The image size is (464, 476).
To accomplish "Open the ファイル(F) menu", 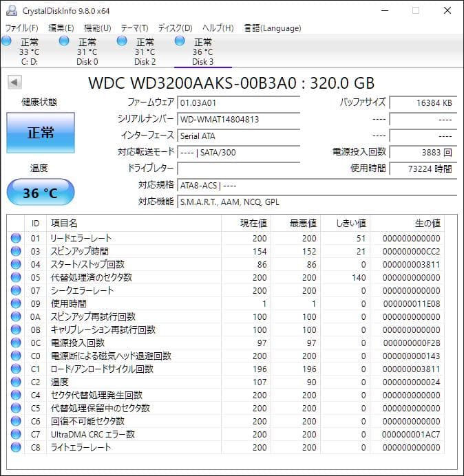I will (22, 28).
